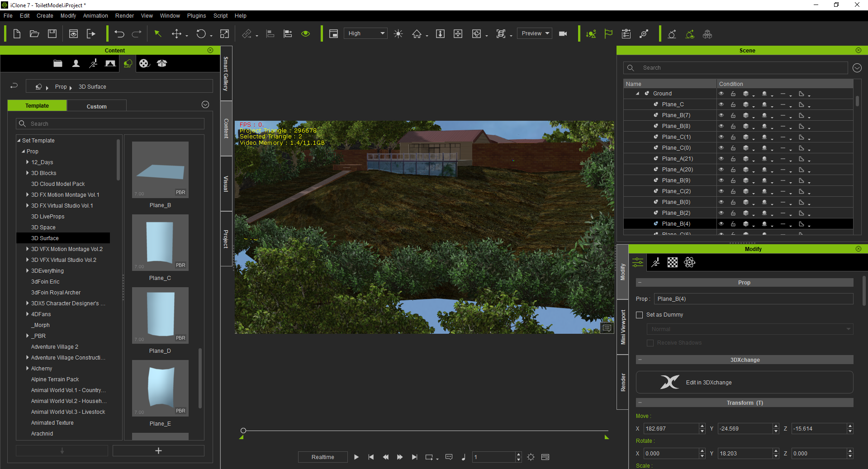Open the Content panel options chevron
This screenshot has height=469, width=868.
[x=205, y=104]
